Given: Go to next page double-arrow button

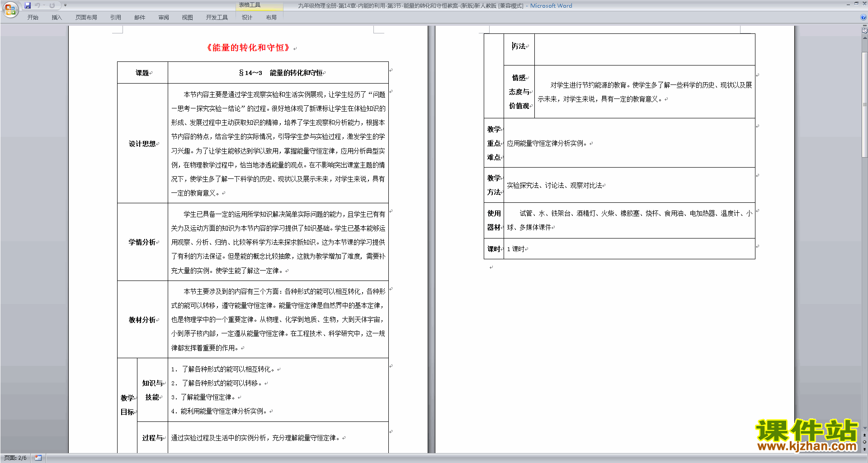Looking at the screenshot, I should [864, 449].
